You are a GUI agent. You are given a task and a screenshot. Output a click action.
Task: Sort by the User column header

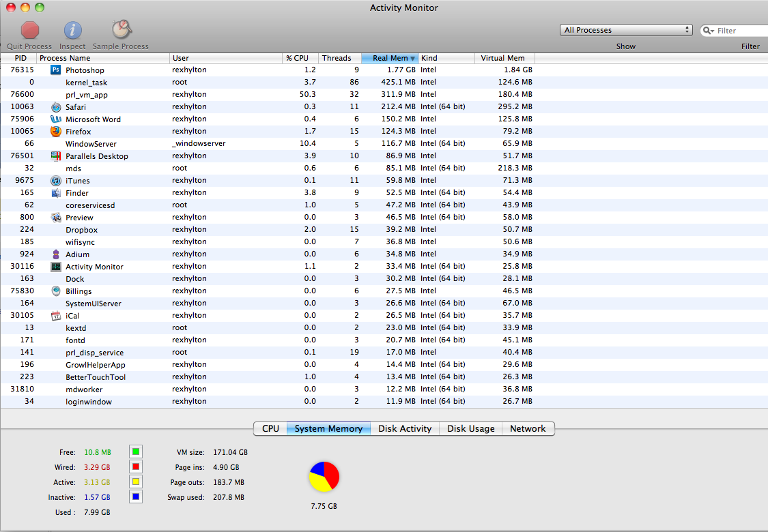point(226,58)
